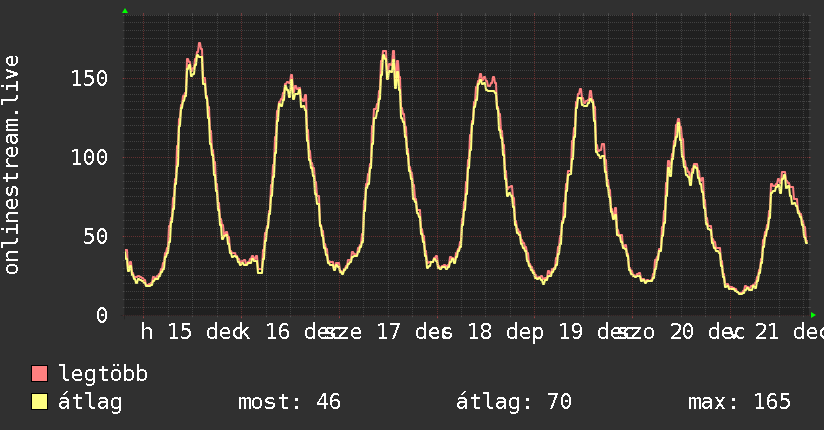
Task: Select the átlag legend label beside yellow swatch
Action: tap(90, 402)
